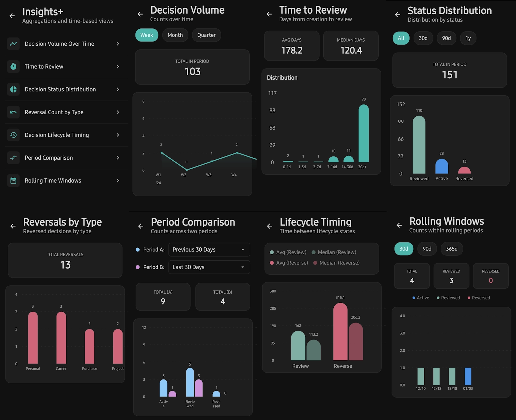Screen dimensions: 516x420
Task: Click the TOTAL (B) value 4
Action: pyautogui.click(x=223, y=301)
